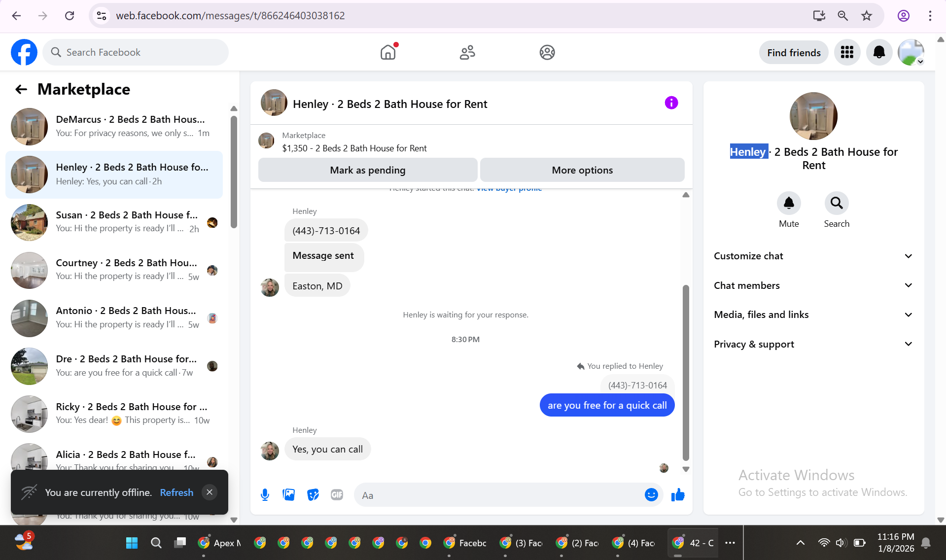Open Windows taskbar search

[x=156, y=543]
